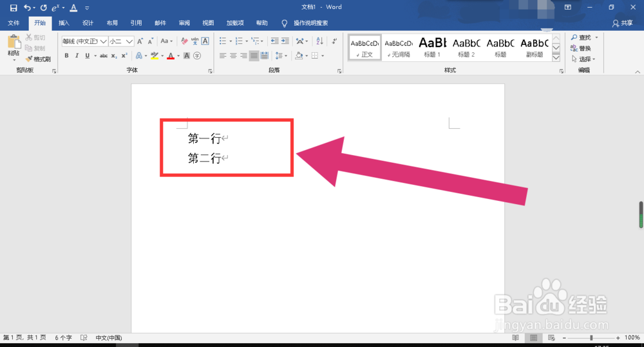Save the document with the floppy disk icon
This screenshot has height=347, width=644.
pyautogui.click(x=14, y=8)
